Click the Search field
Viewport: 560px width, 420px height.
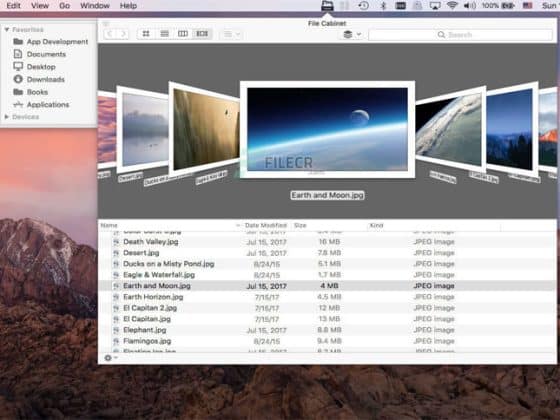(x=461, y=35)
